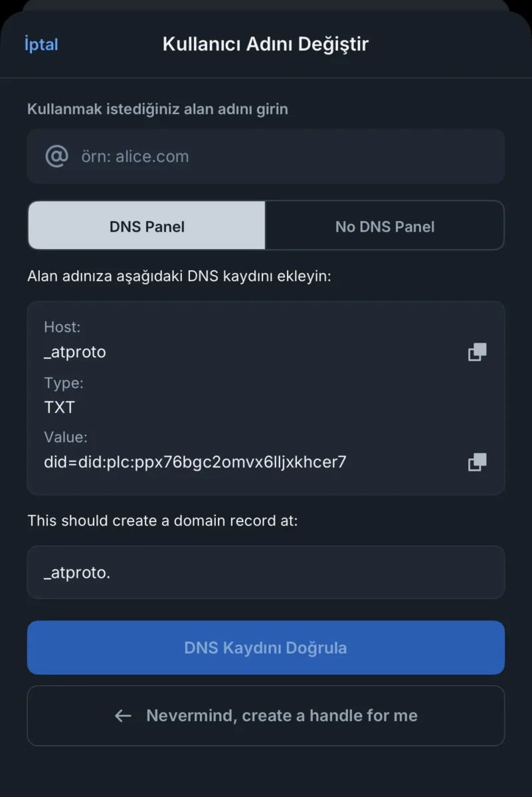The width and height of the screenshot is (532, 797).
Task: Click the Kullanmak istediğiniz alan adını girin label
Action: point(157,109)
